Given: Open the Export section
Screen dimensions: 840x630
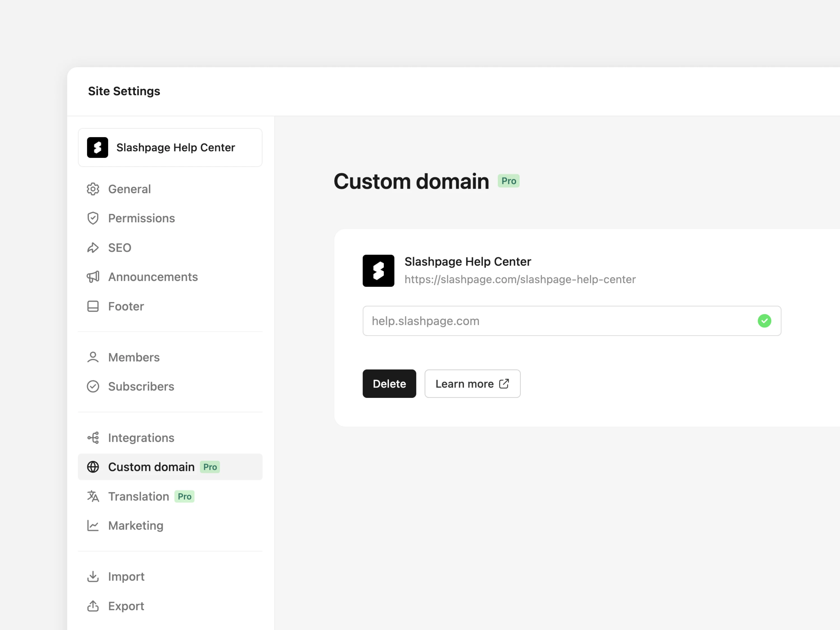Looking at the screenshot, I should pos(170,606).
